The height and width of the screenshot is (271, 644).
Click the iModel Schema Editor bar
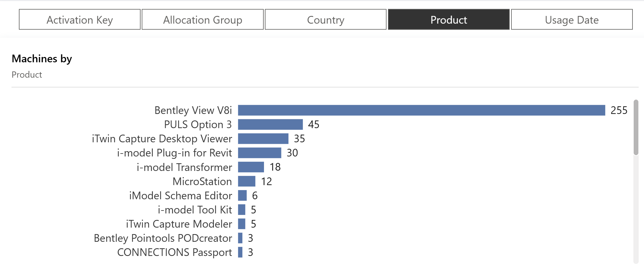pos(242,195)
